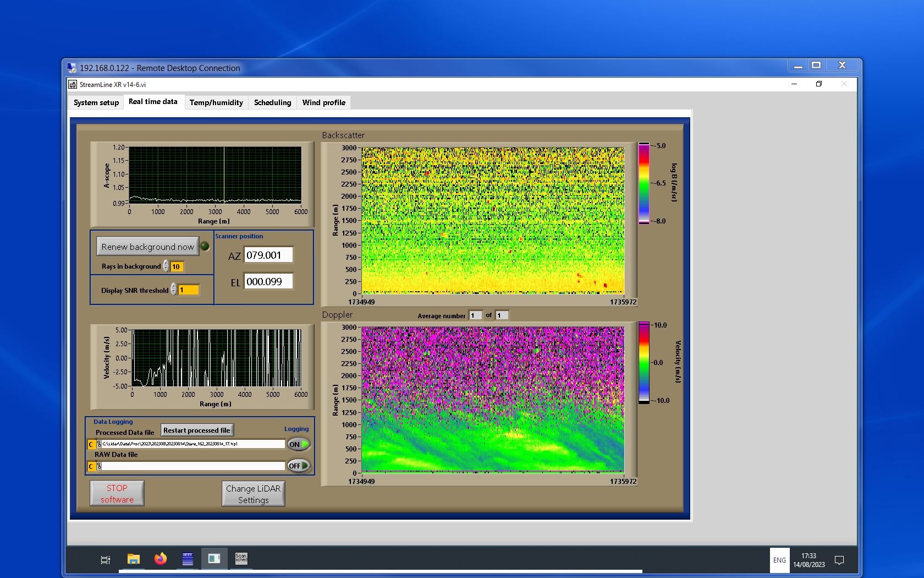Select the Scheduling tab
The image size is (924, 578).
click(272, 102)
